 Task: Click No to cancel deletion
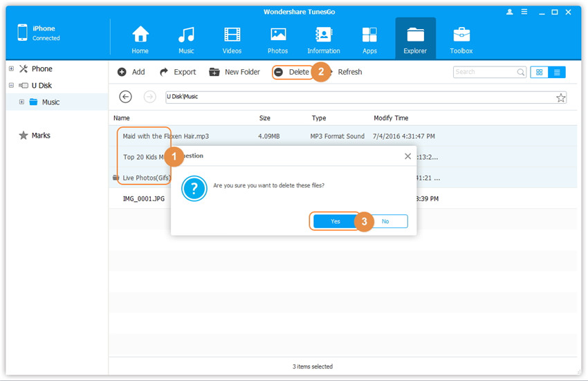385,221
